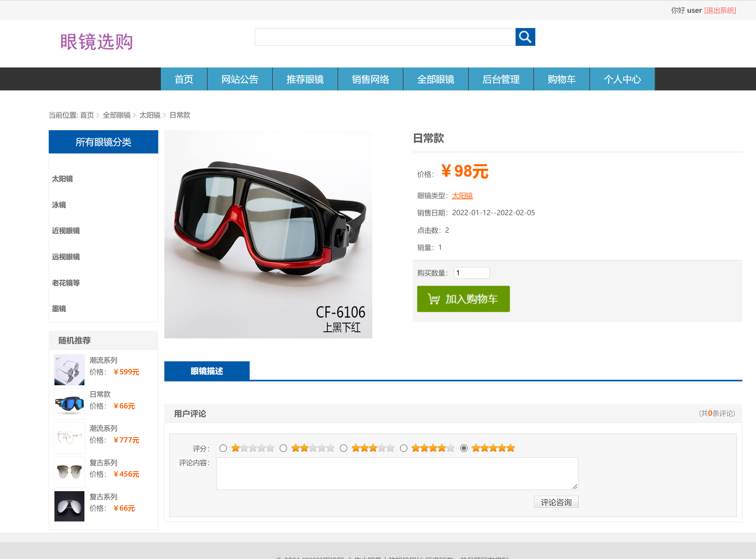Click the 眼镜选购 site logo
The height and width of the screenshot is (559, 756).
coord(96,42)
